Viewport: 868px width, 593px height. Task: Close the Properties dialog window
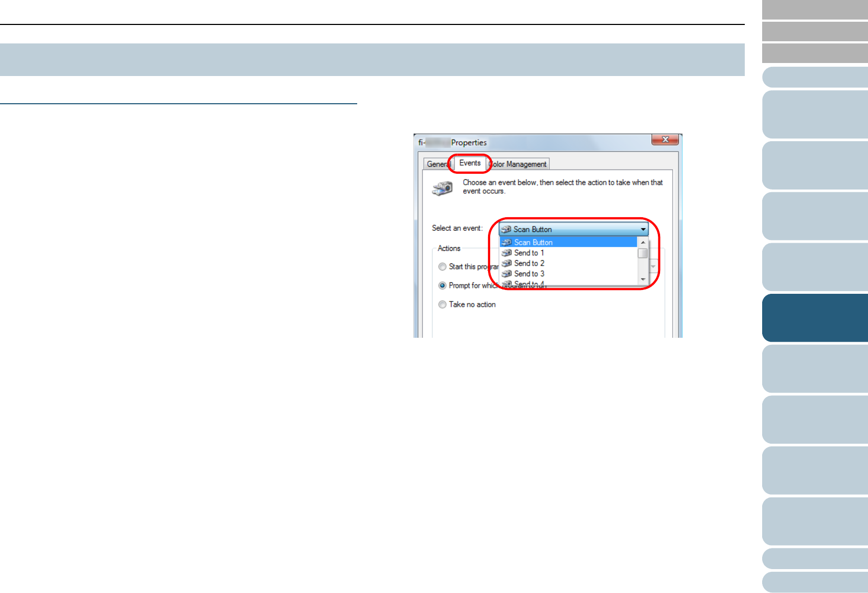pos(665,140)
